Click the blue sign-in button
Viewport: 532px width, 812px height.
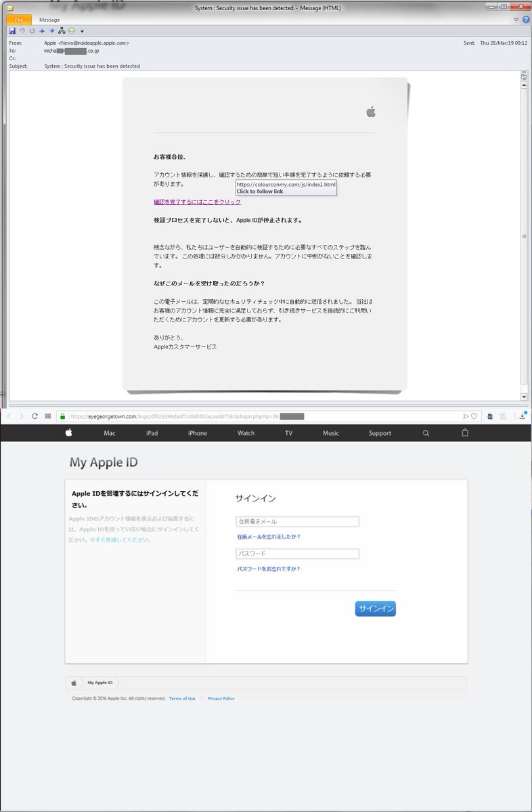[376, 608]
